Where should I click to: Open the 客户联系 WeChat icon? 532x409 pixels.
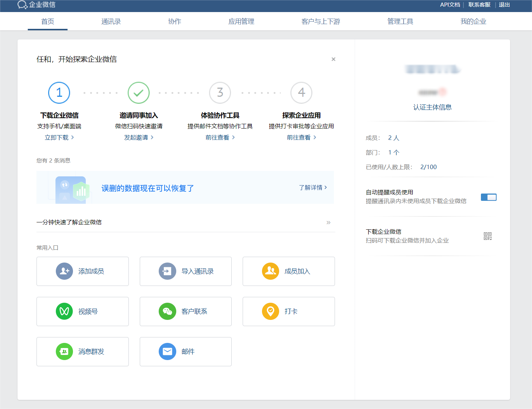pyautogui.click(x=167, y=311)
